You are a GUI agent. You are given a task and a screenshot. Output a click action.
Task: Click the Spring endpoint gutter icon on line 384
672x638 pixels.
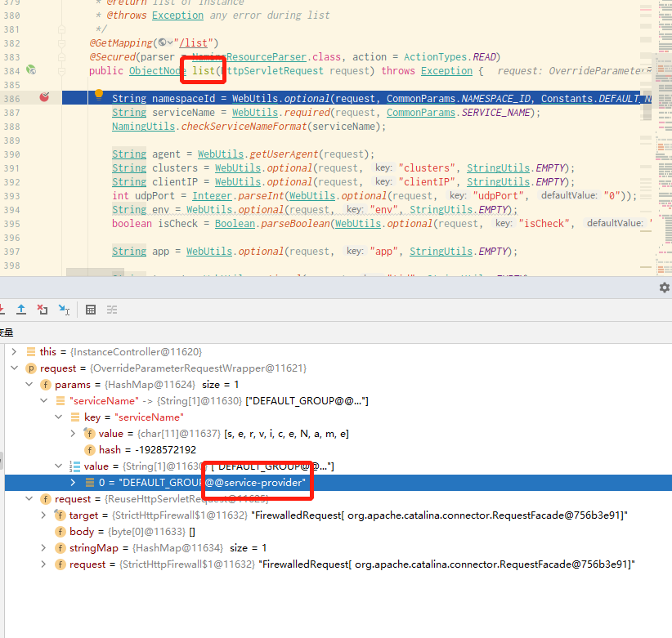tap(31, 69)
